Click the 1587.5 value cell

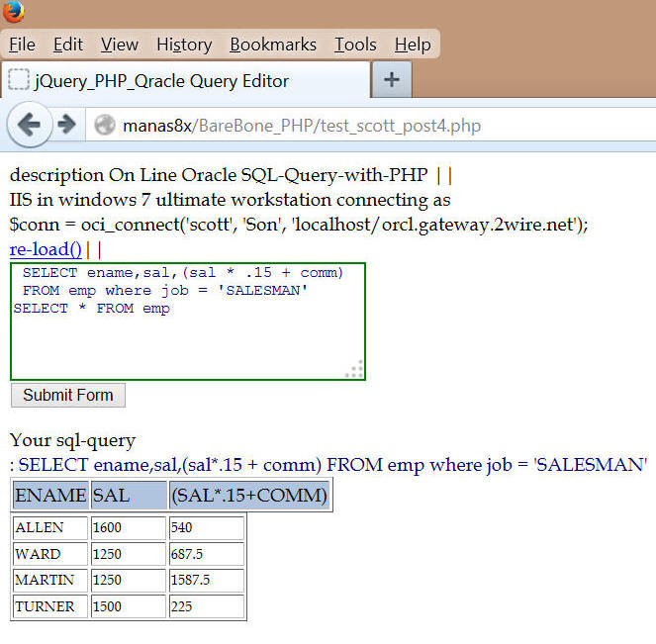pyautogui.click(x=207, y=580)
